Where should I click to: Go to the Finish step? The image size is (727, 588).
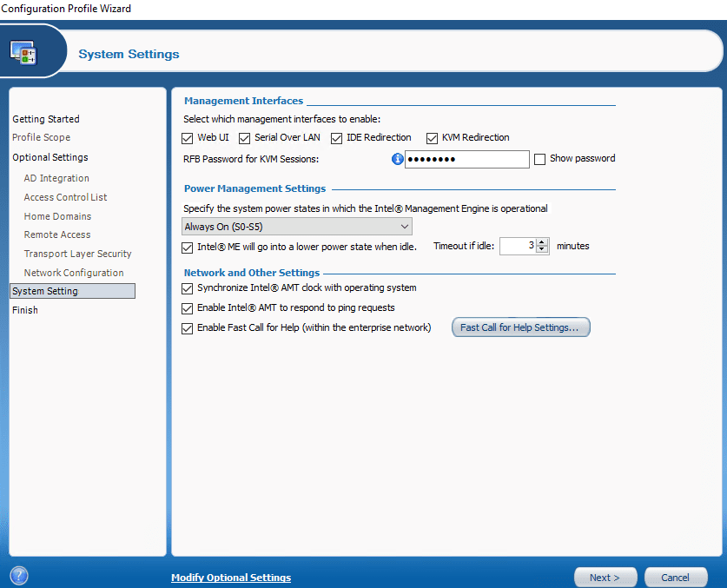[25, 310]
